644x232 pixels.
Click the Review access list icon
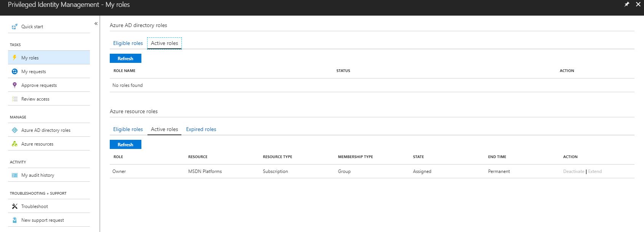click(14, 99)
